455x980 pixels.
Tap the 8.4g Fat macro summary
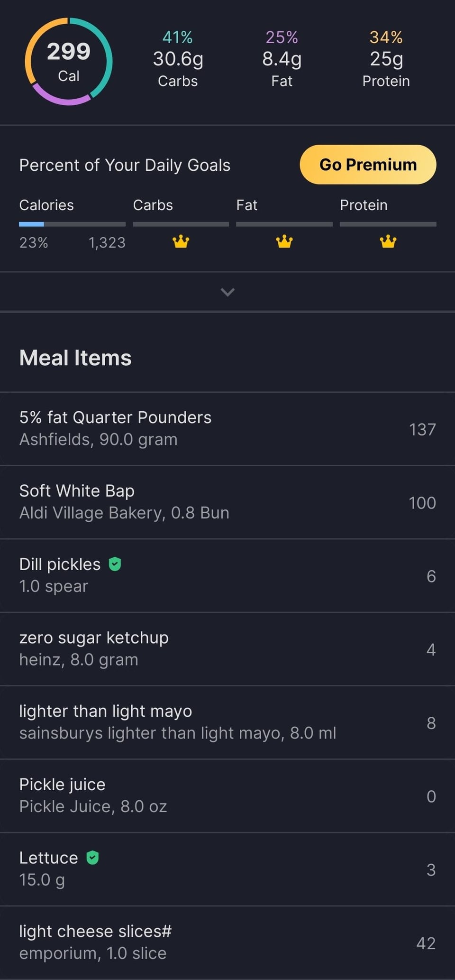point(282,60)
